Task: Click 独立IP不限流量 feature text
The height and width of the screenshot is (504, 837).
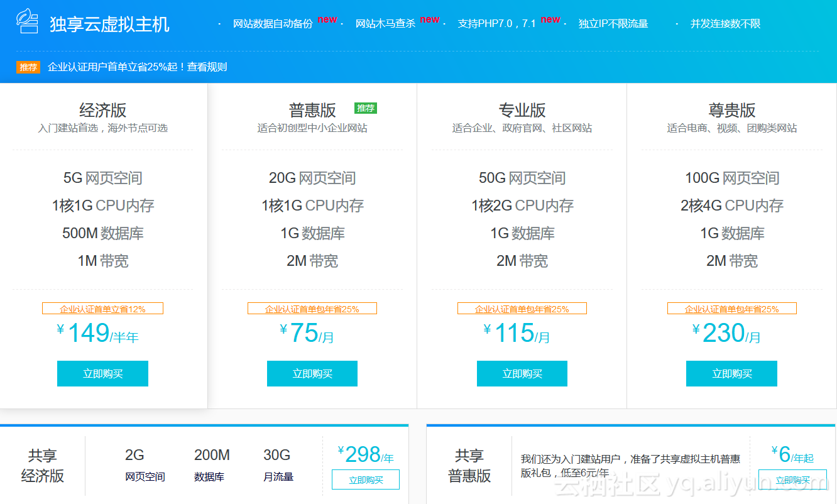Action: tap(613, 24)
